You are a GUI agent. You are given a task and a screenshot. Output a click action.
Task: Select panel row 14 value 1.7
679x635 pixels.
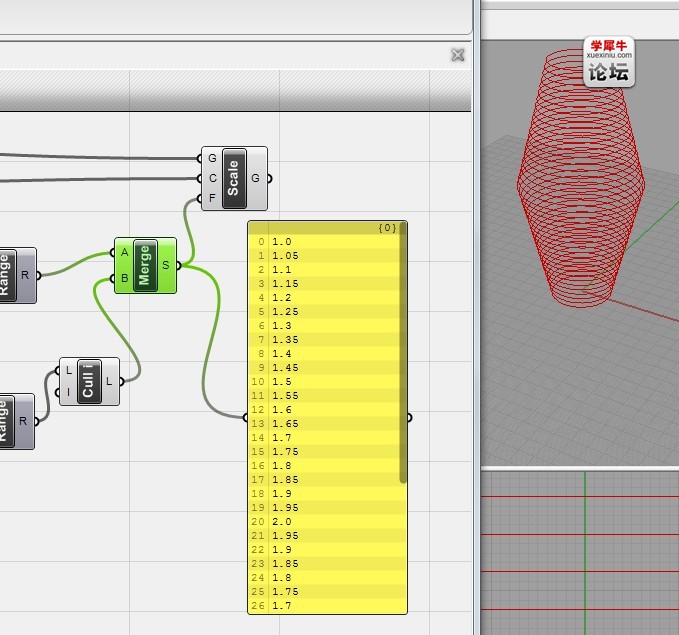(324, 437)
